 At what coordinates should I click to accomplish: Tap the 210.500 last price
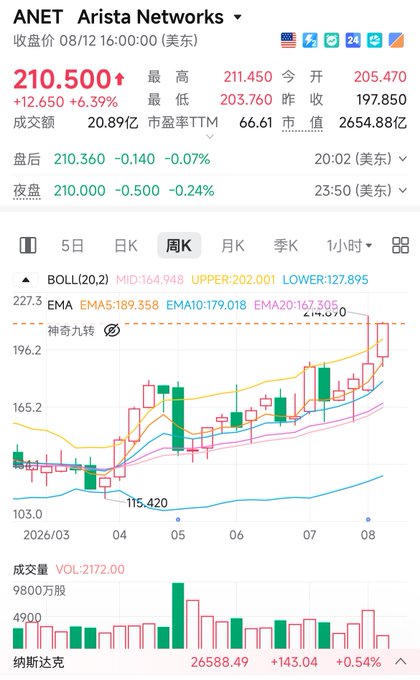(x=63, y=79)
